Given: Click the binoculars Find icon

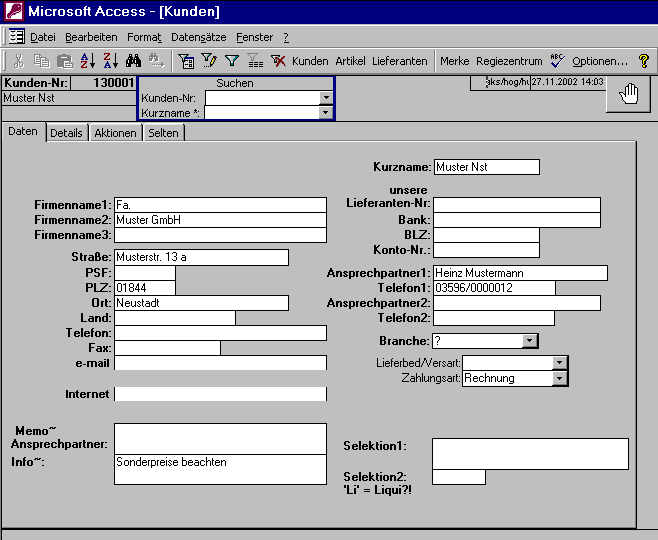Looking at the screenshot, I should click(x=133, y=61).
